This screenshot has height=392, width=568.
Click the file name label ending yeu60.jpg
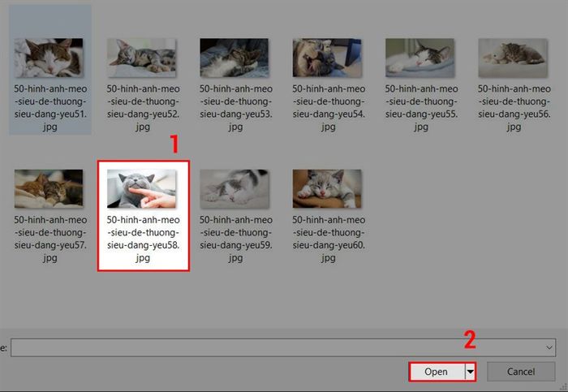329,239
